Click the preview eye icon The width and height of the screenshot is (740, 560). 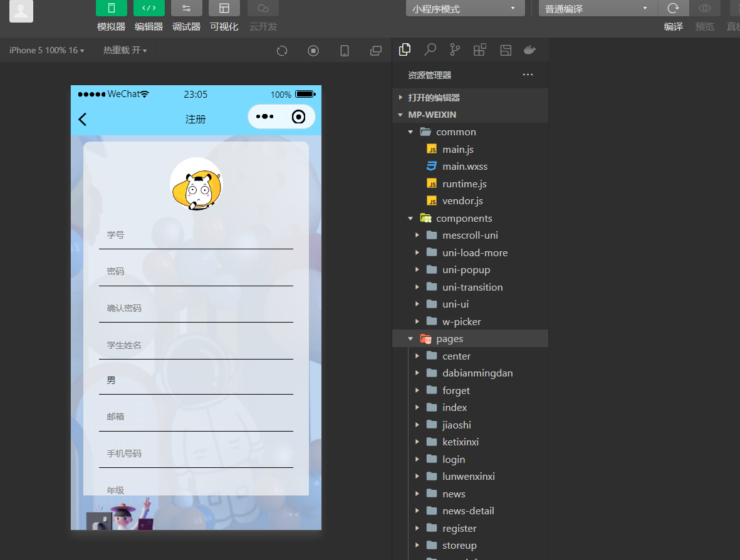(x=705, y=8)
